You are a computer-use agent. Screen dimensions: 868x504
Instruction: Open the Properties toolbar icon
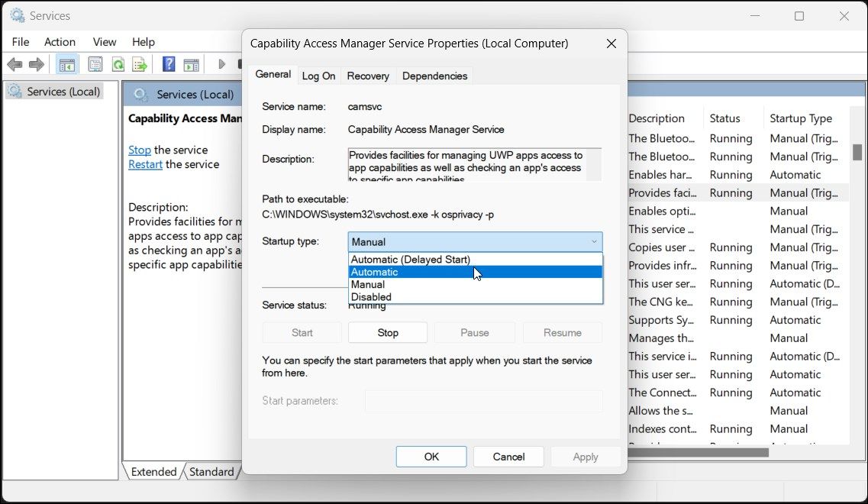click(x=95, y=65)
